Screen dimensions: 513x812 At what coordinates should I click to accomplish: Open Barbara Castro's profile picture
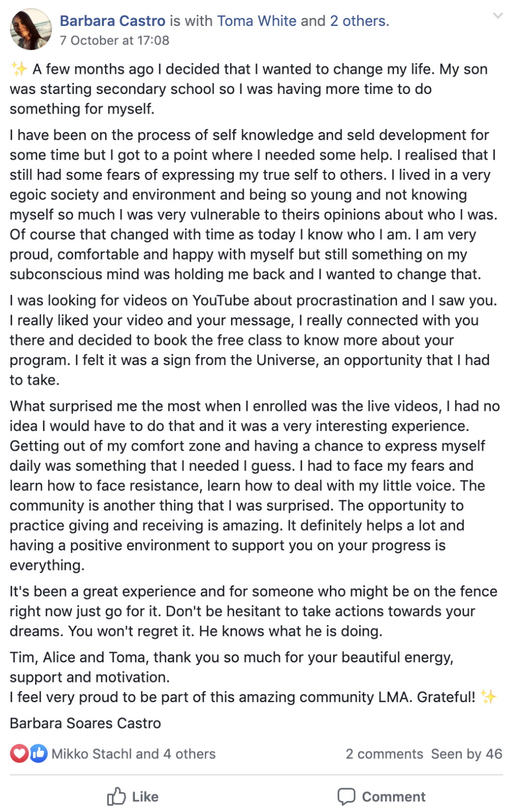coord(31,29)
